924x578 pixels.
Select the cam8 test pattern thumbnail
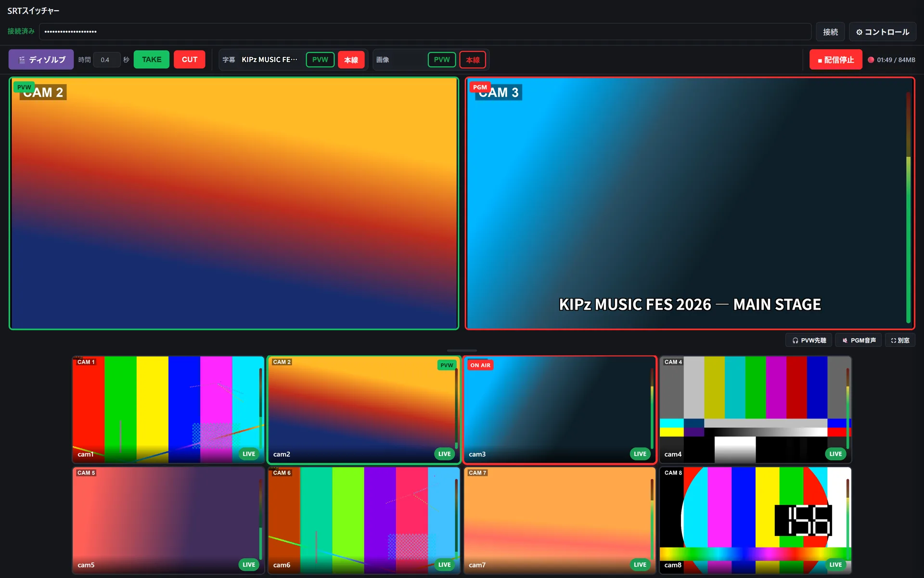click(755, 520)
